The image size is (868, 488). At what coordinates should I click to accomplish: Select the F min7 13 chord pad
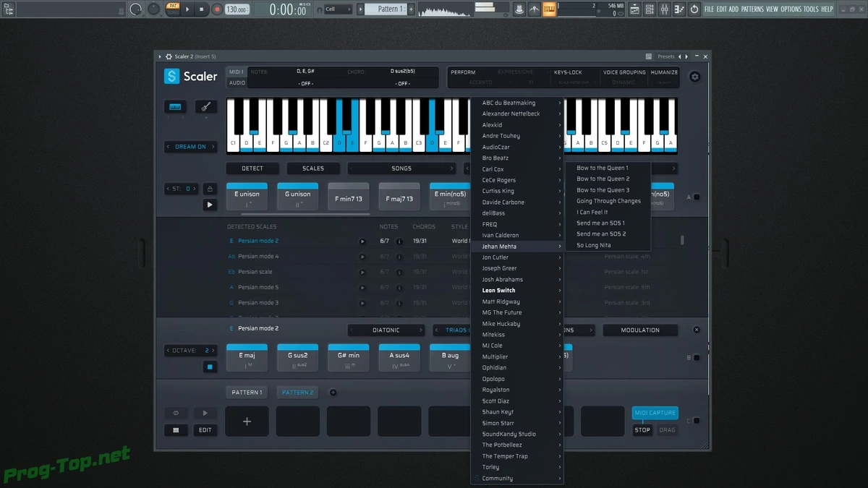[x=349, y=197]
